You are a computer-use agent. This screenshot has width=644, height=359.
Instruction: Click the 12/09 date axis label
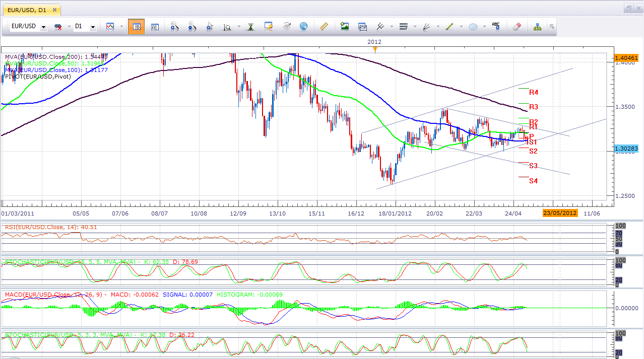tap(238, 213)
